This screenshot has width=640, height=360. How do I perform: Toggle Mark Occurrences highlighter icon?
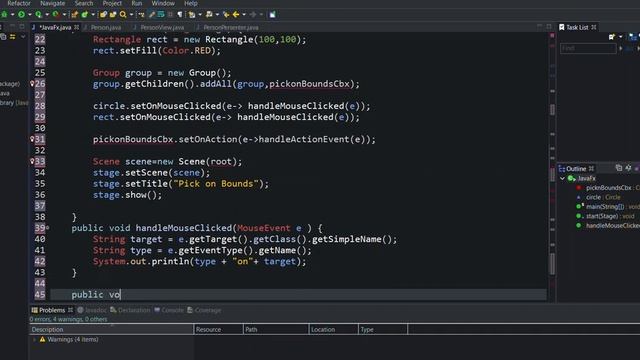pos(152,15)
